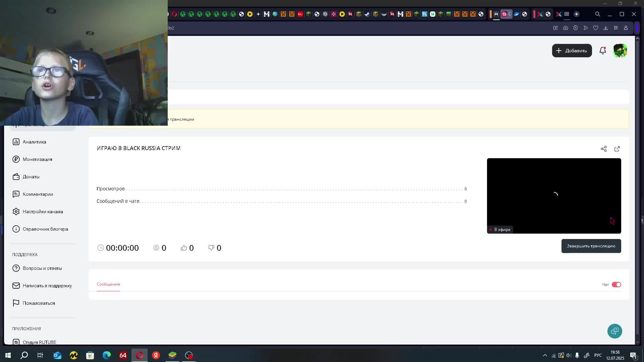Image resolution: width=644 pixels, height=362 pixels.
Task: Click the heart bookmarks icon
Action: pyautogui.click(x=596, y=28)
